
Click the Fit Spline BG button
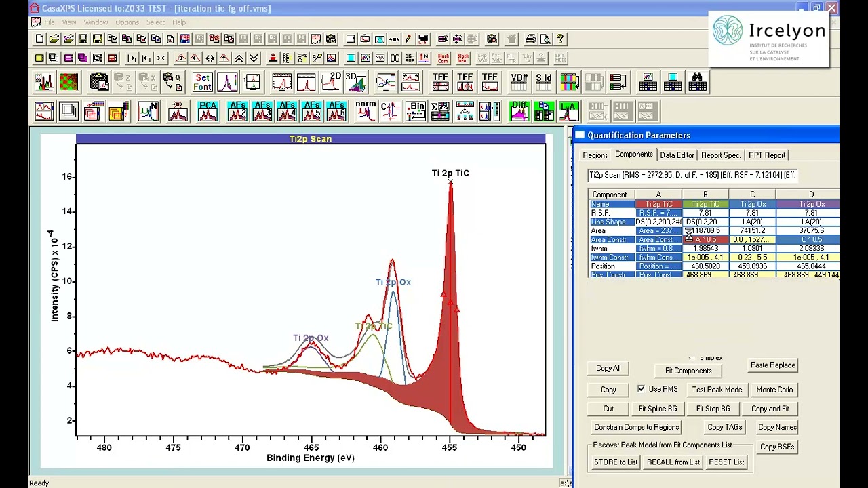(658, 409)
